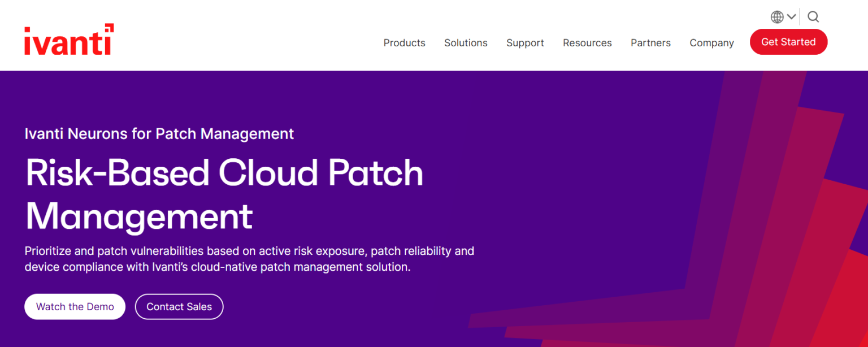Viewport: 868px width, 347px height.
Task: Select Support from the navigation bar
Action: [x=525, y=42]
